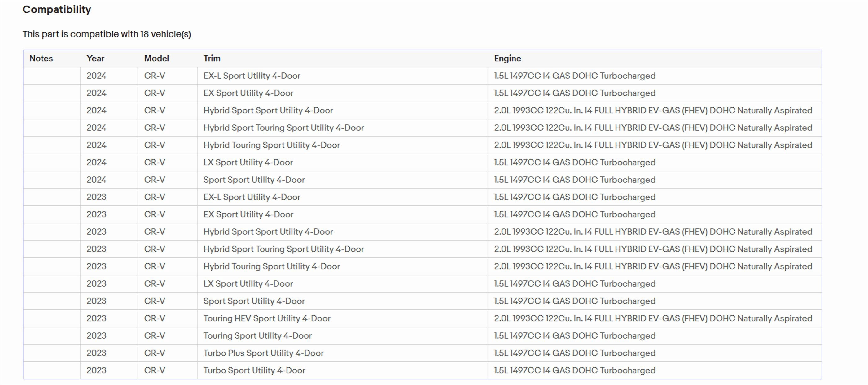868x385 pixels.
Task: Click engine cell of 2024 Hybrid Sport row
Action: pyautogui.click(x=654, y=110)
